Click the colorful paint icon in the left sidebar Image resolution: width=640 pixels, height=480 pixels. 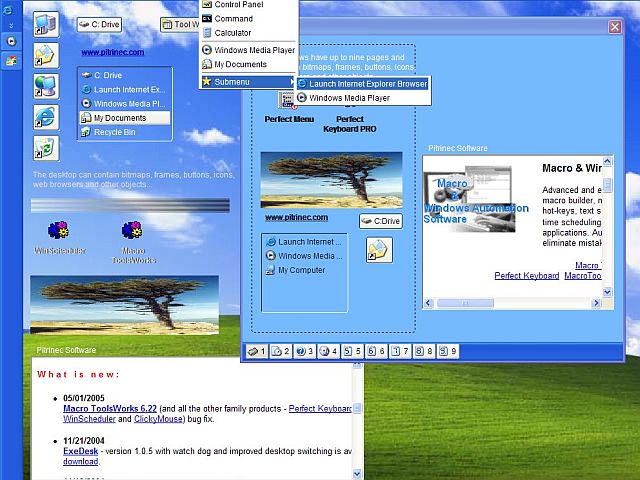[11, 61]
